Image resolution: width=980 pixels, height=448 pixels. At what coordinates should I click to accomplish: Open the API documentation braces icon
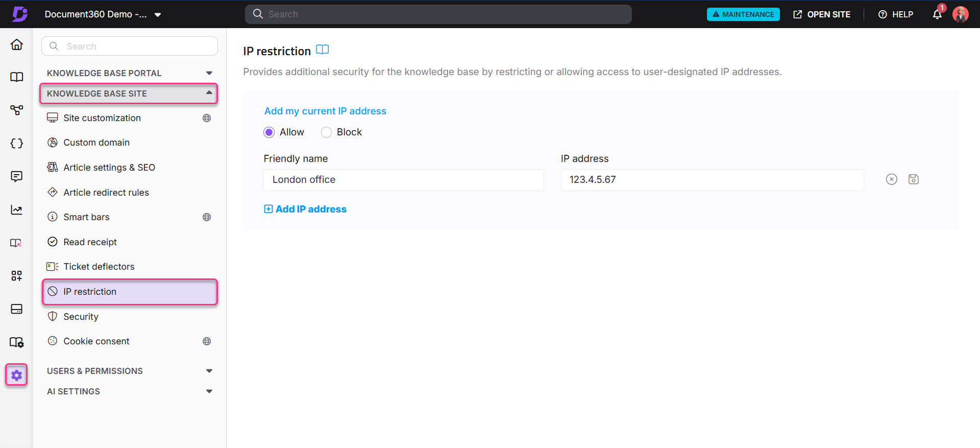[x=17, y=144]
